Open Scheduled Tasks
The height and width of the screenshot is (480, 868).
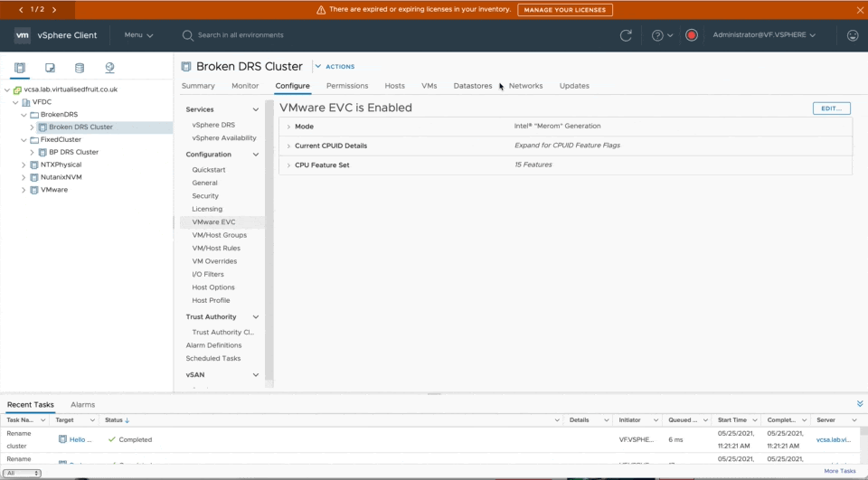pos(213,358)
